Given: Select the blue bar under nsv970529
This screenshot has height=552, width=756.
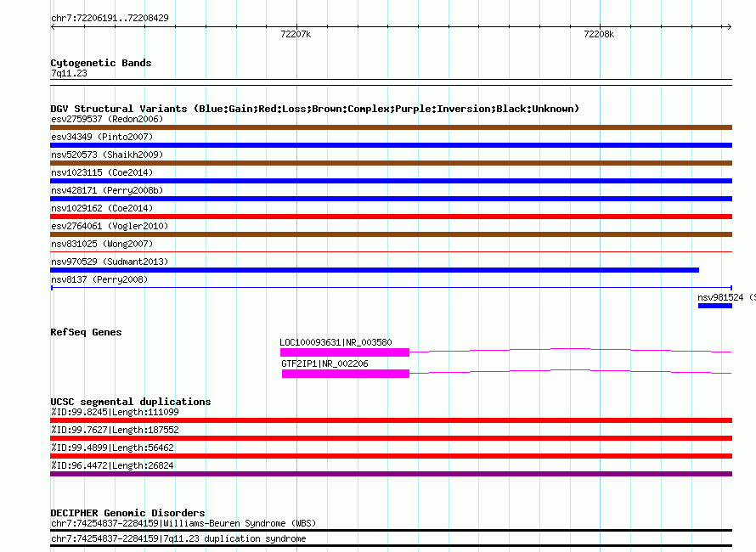Looking at the screenshot, I should (375, 270).
